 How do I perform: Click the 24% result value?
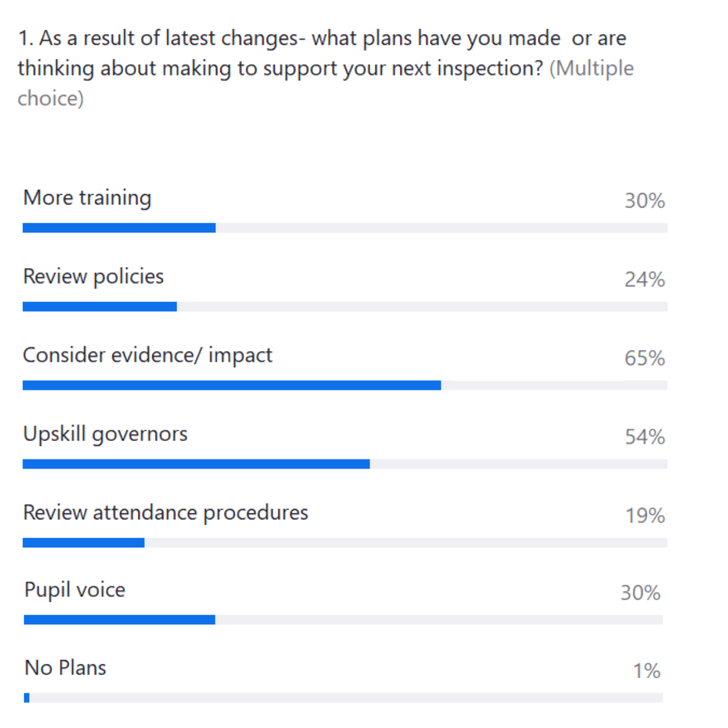pyautogui.click(x=645, y=280)
